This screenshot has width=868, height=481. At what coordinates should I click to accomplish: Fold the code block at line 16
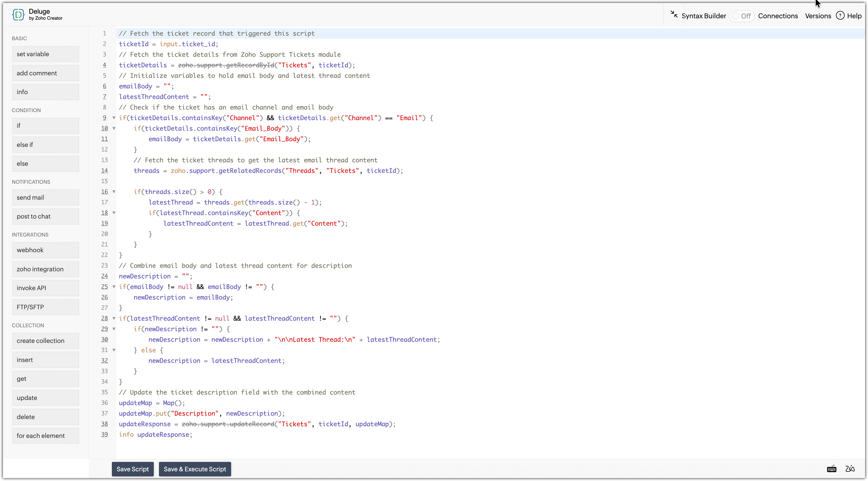pos(114,192)
